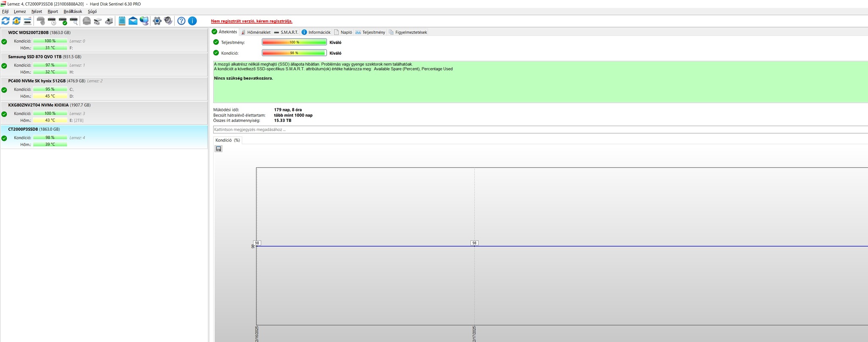Switch to the Teljesítmény tab

(370, 32)
